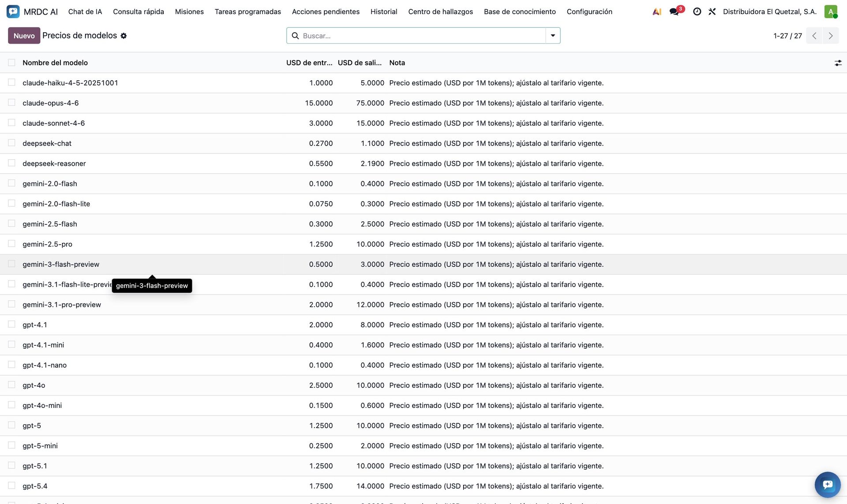Go to the next page arrow
This screenshot has width=847, height=504.
point(831,36)
